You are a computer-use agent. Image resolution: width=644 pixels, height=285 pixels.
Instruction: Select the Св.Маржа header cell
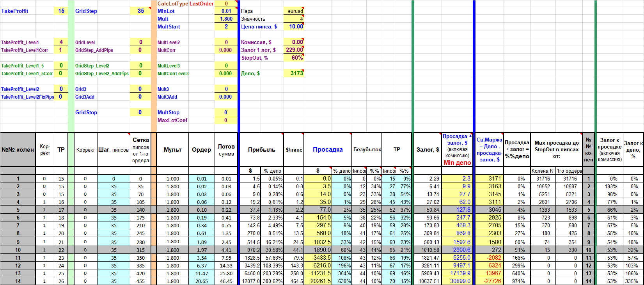click(489, 149)
